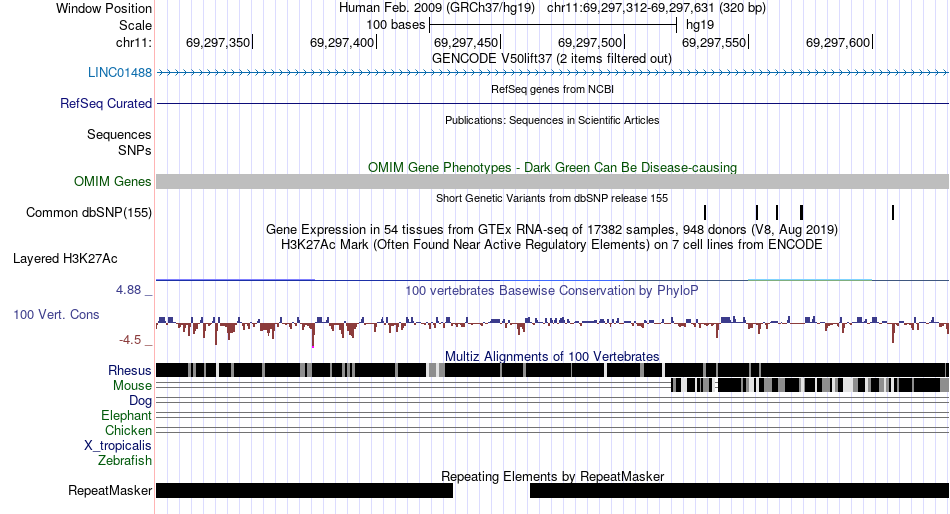Open the Layered H3K27Ac track label
The image size is (950, 514).
coord(65,259)
